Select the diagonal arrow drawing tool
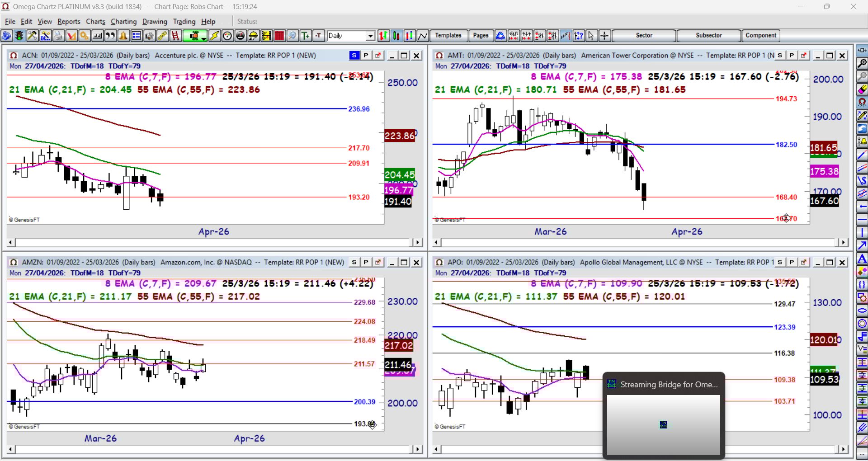Image resolution: width=868 pixels, height=461 pixels. 862,245
